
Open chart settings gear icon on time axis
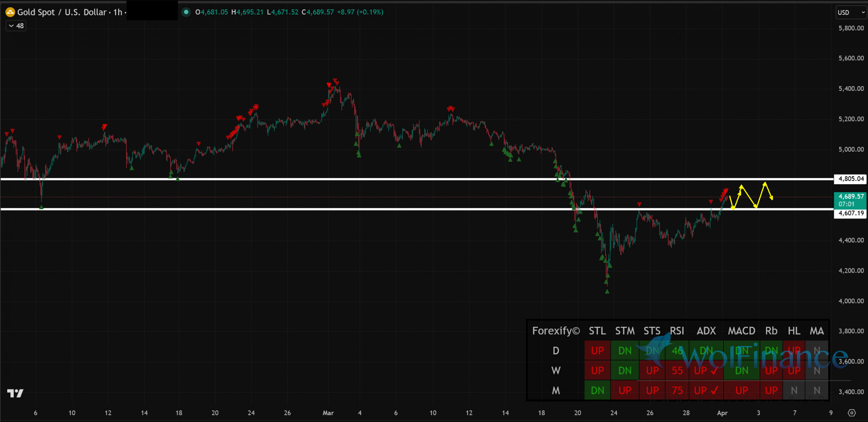pos(852,413)
